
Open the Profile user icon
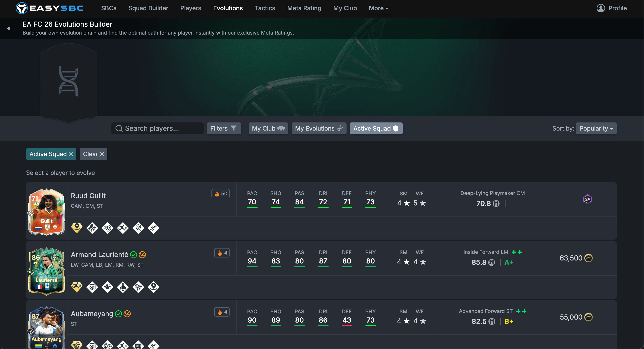[600, 8]
